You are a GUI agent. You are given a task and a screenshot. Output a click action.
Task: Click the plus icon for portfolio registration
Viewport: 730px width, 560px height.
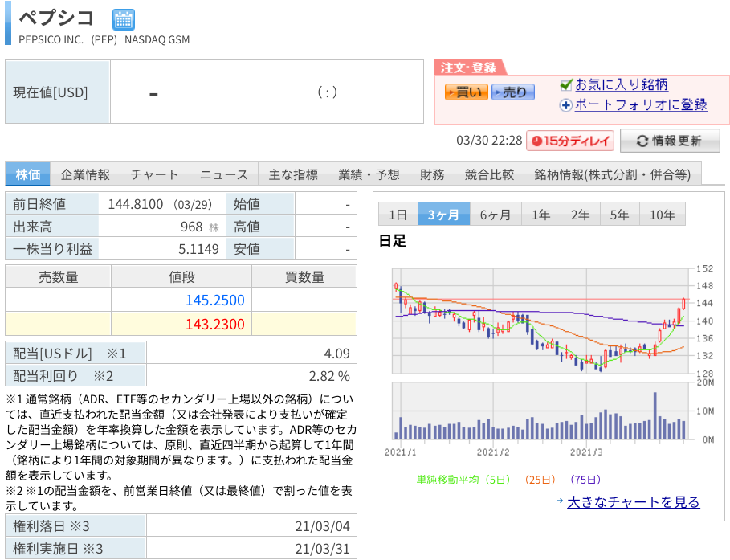[x=565, y=106]
